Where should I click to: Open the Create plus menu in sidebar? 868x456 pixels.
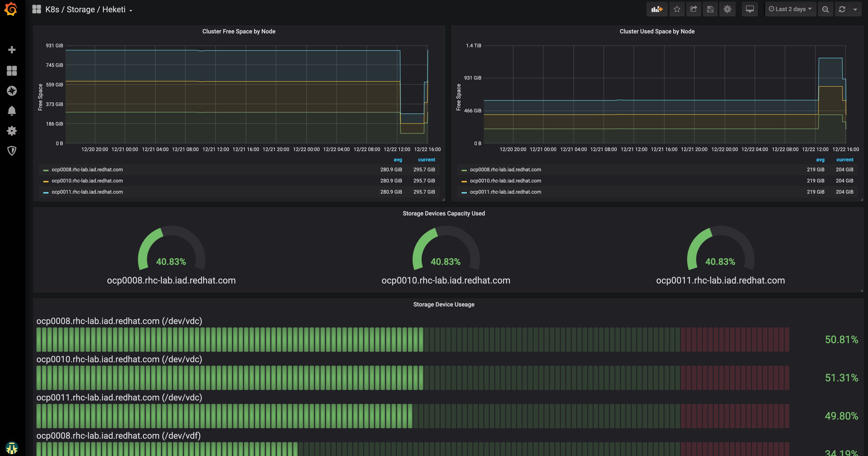click(12, 50)
